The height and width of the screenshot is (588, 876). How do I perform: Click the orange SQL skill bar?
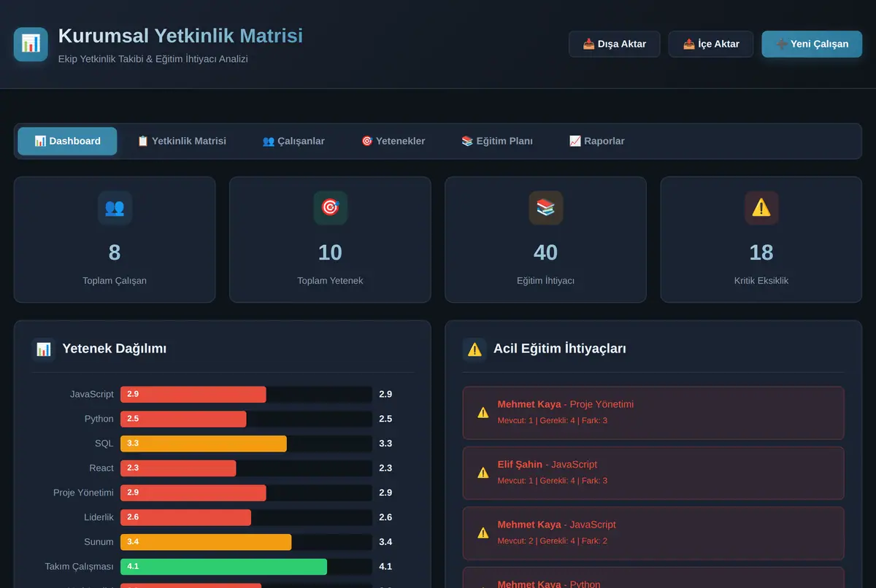[204, 444]
